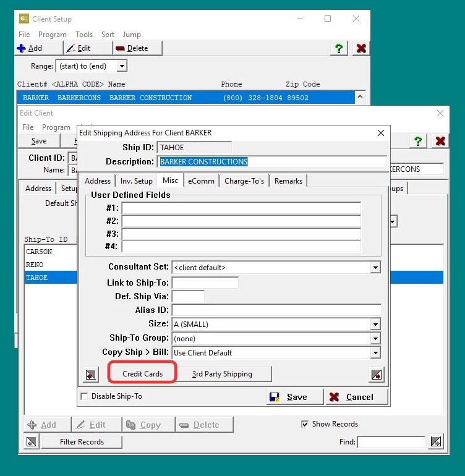
Task: Open the File menu in Edit Client
Action: (28, 127)
